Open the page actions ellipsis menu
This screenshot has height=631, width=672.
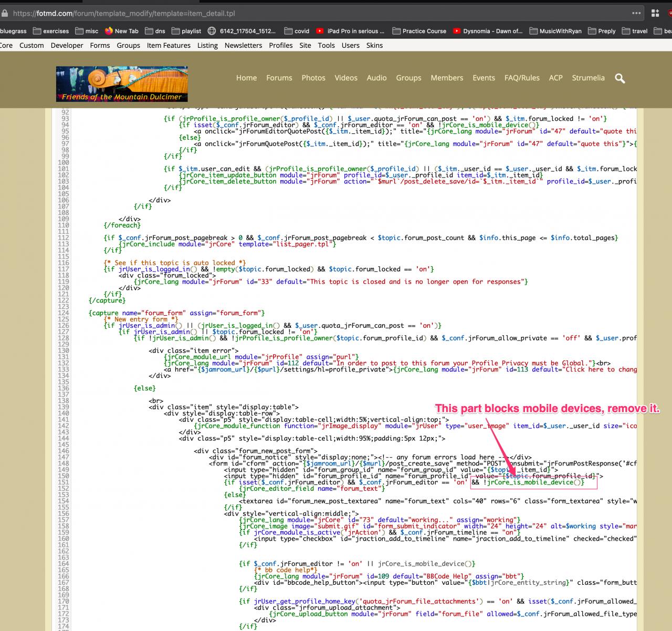[x=636, y=13]
